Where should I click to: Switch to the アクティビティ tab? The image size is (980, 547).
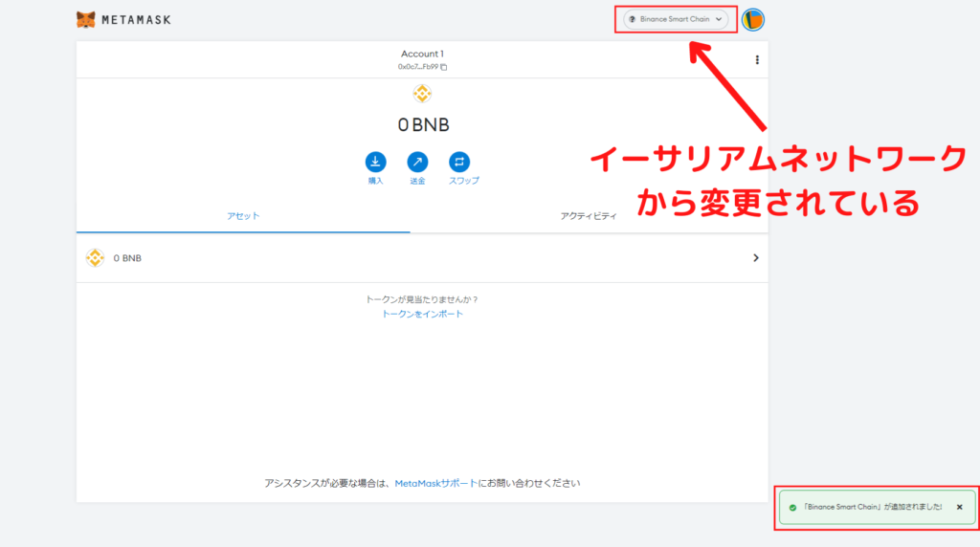(589, 216)
